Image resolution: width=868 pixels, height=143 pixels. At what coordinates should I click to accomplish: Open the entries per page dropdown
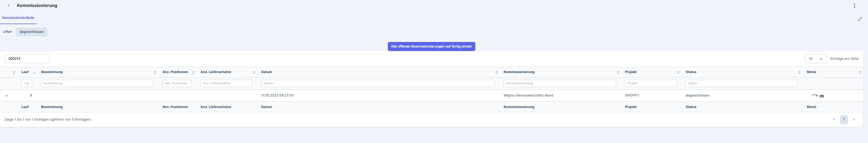pos(816,59)
